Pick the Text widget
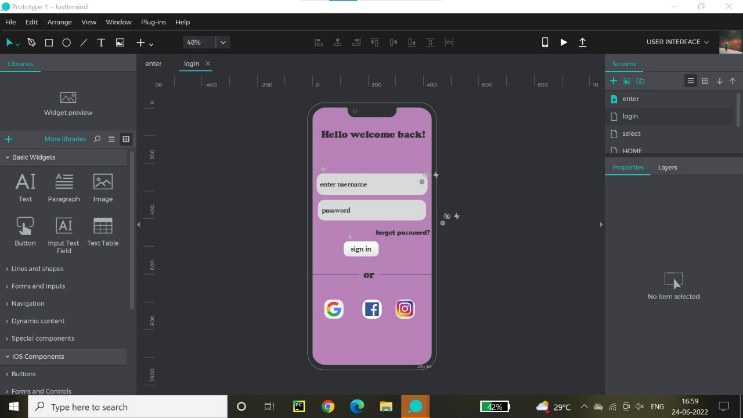The image size is (743, 418). [x=25, y=188]
